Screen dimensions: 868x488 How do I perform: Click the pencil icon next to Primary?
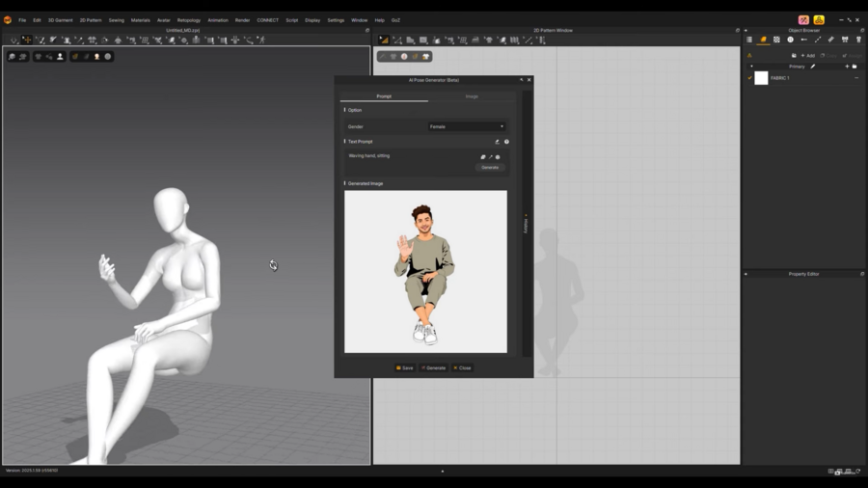tap(813, 67)
